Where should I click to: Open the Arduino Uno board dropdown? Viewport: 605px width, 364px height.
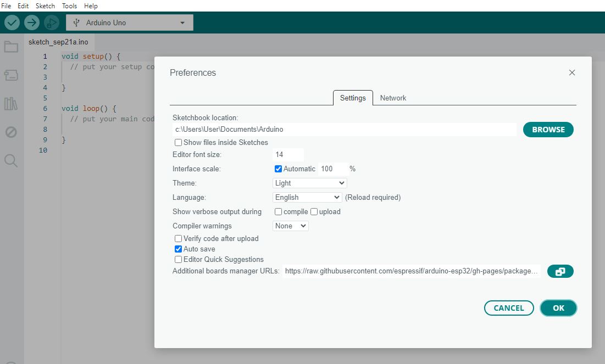130,23
